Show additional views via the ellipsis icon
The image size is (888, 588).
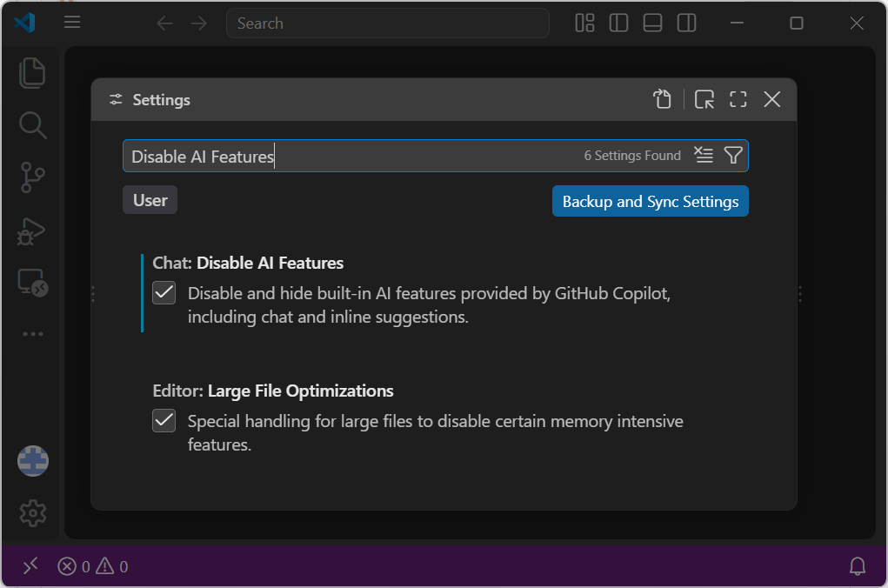pos(33,334)
